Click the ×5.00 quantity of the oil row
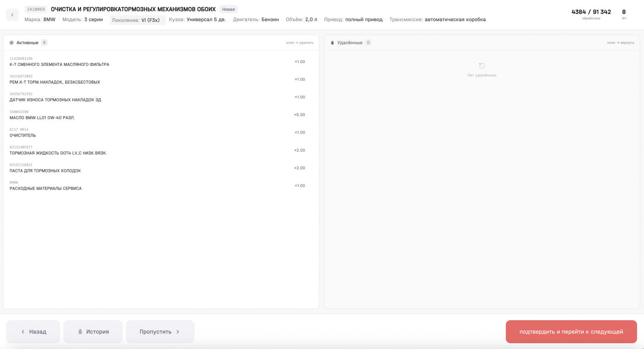This screenshot has width=644, height=349. coord(299,115)
